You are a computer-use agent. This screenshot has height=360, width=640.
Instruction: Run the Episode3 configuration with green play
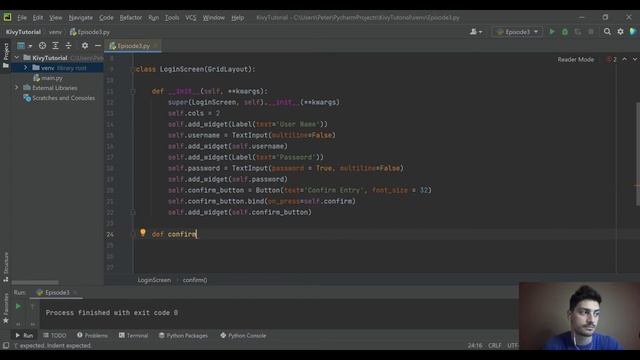pyautogui.click(x=552, y=32)
